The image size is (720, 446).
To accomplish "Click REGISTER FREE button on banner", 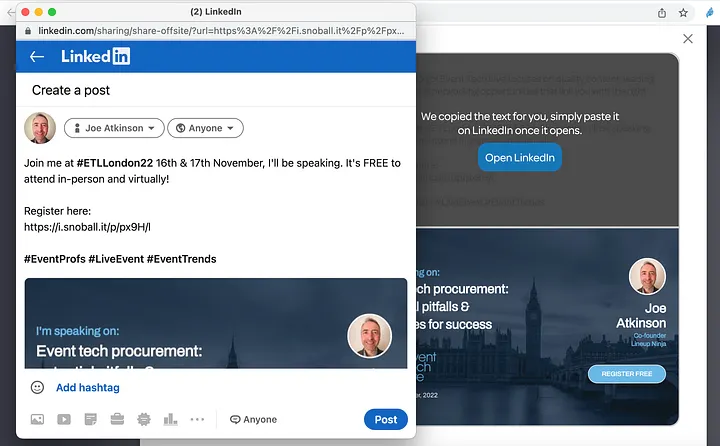I will tap(627, 374).
